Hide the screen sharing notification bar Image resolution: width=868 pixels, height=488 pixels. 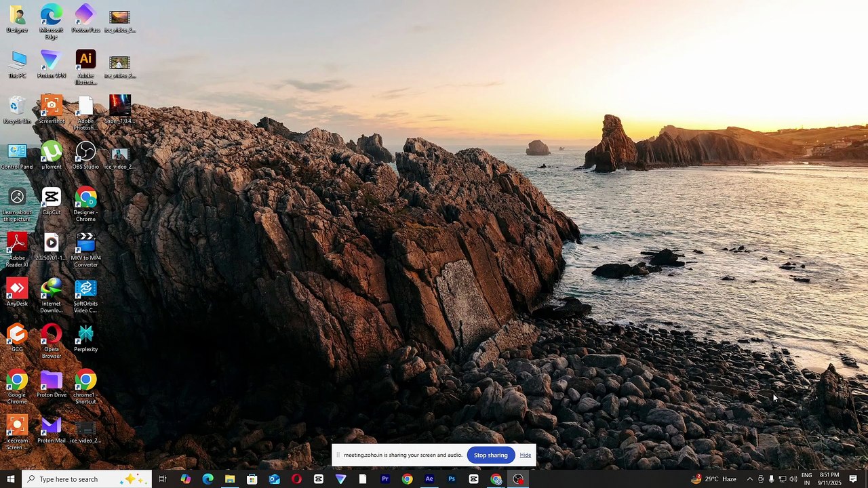coord(526,455)
